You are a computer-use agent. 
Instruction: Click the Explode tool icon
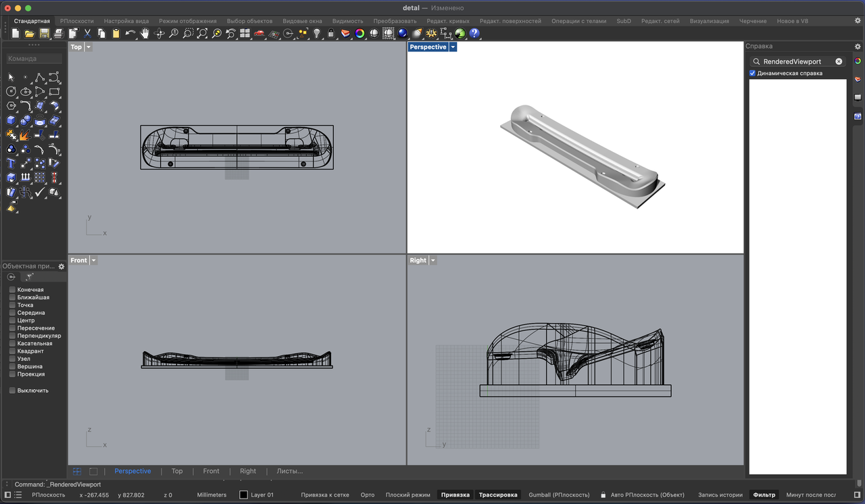25,135
